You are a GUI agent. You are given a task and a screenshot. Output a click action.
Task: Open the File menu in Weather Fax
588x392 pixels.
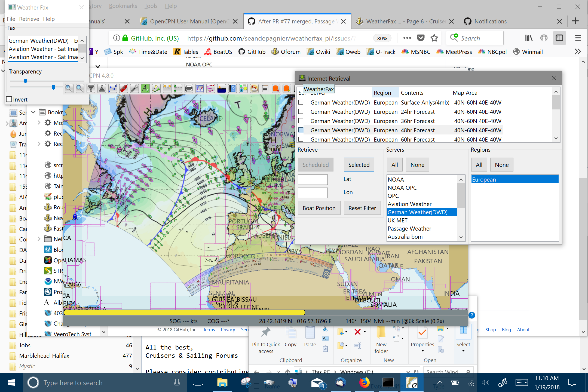click(x=11, y=19)
